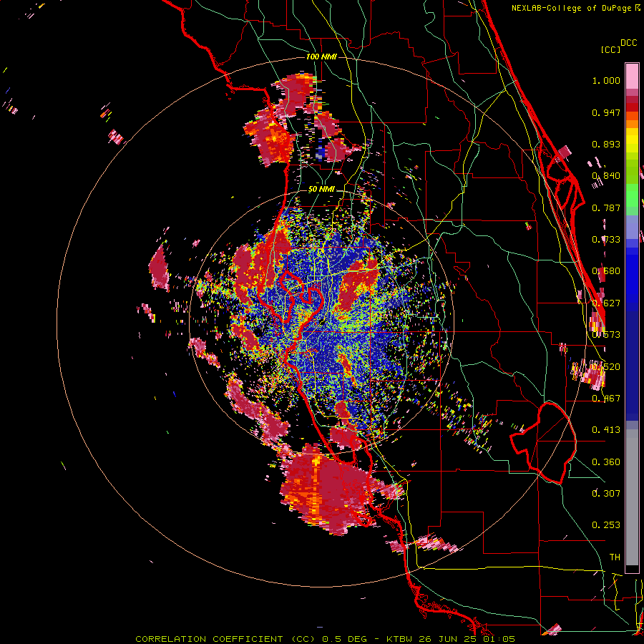Viewport: 644px width, 644px height.
Task: Click the 50 NMI range ring label
Action: click(321, 189)
